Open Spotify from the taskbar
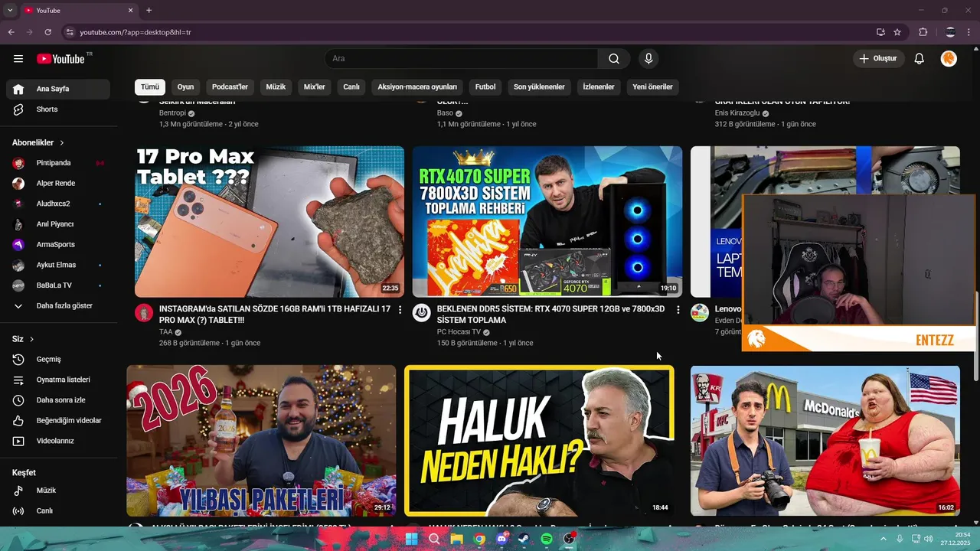Screen dimensions: 980x551 coord(547,539)
